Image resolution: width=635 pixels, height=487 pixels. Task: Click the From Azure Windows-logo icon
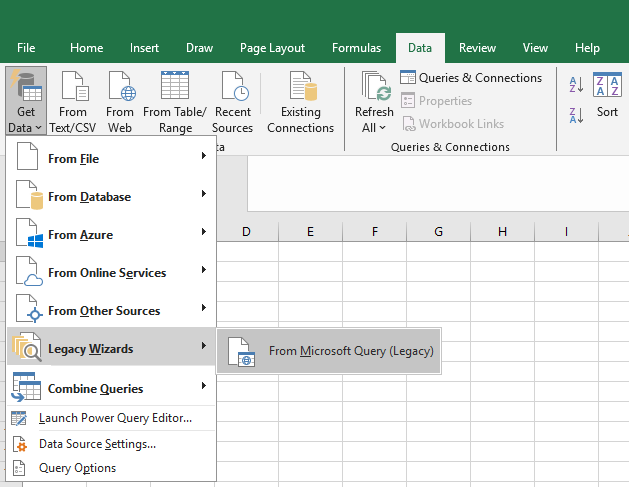click(30, 233)
